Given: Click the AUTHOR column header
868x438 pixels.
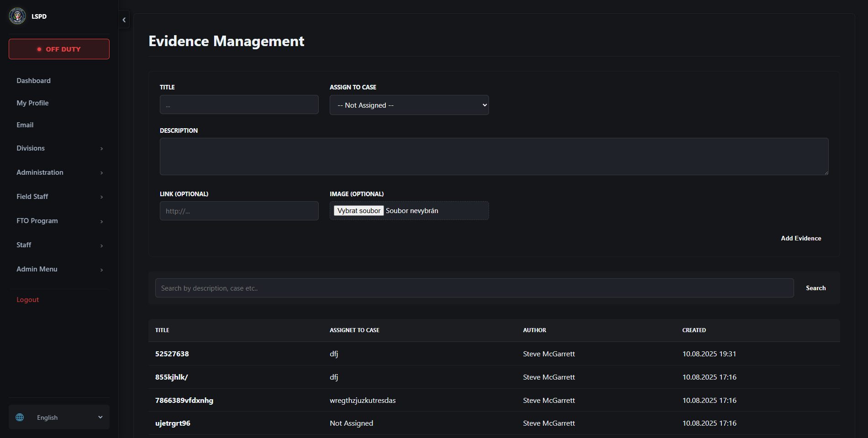Looking at the screenshot, I should 535,330.
